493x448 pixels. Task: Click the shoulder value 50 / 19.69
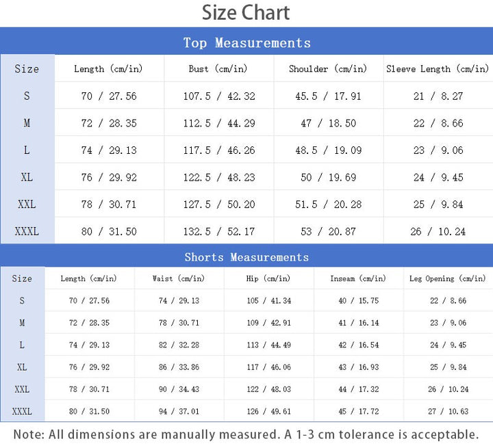pyautogui.click(x=328, y=178)
